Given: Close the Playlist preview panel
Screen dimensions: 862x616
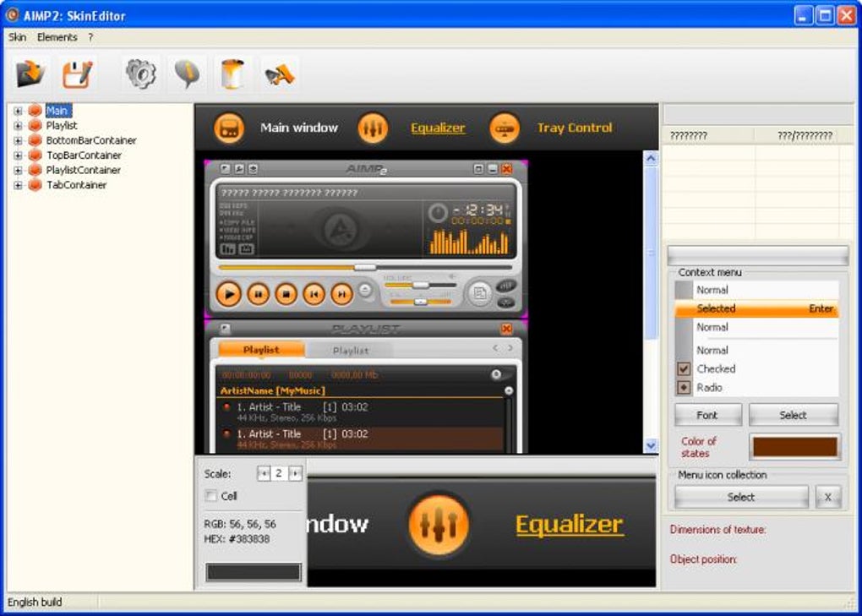Looking at the screenshot, I should (507, 329).
